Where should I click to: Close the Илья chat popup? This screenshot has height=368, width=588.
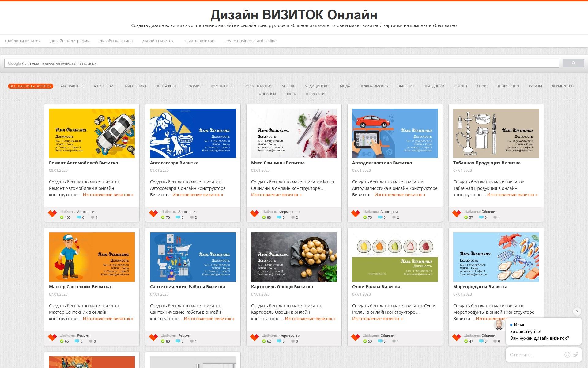577,311
